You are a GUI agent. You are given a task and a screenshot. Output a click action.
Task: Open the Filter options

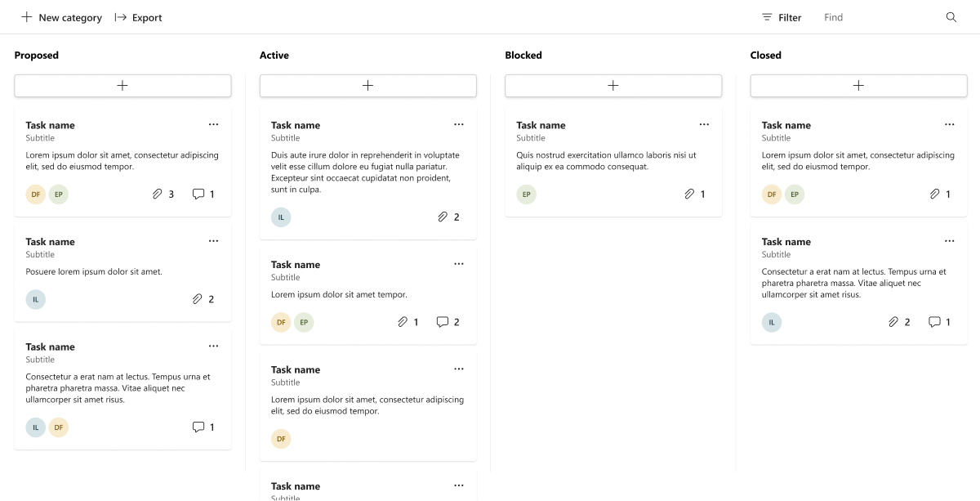(781, 17)
